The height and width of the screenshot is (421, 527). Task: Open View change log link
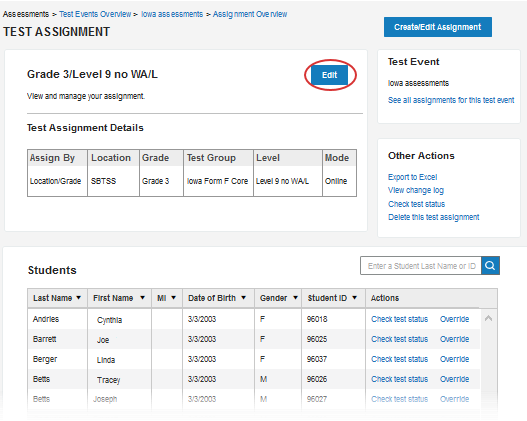pyautogui.click(x=416, y=190)
